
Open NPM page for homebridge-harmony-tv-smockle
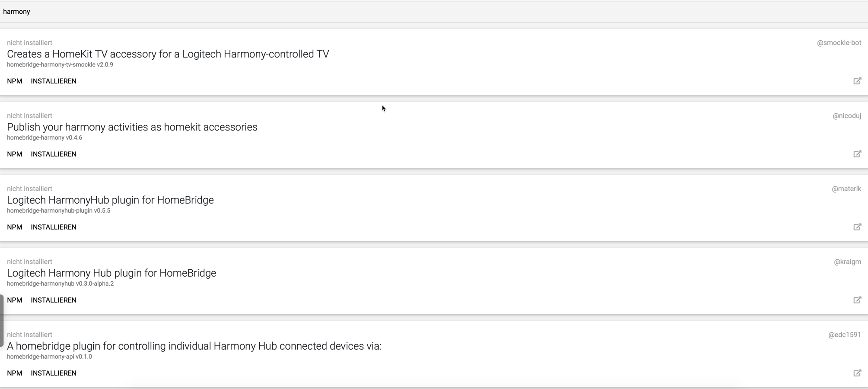[15, 81]
